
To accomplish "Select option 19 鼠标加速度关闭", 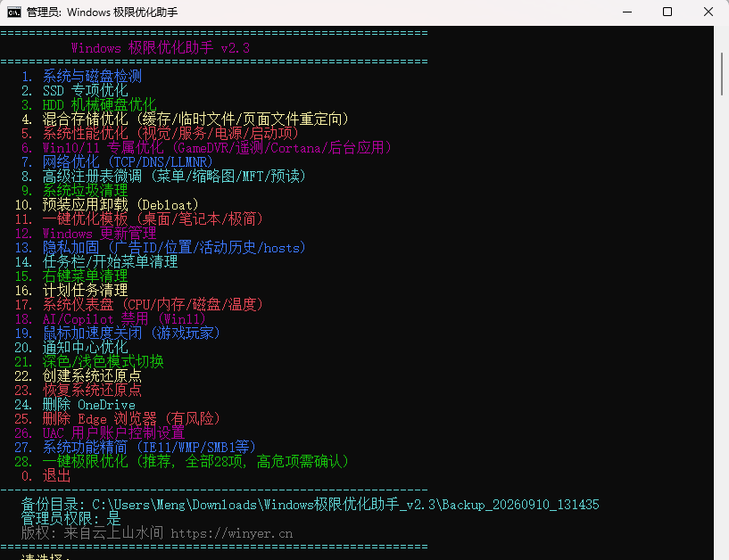I will point(117,334).
